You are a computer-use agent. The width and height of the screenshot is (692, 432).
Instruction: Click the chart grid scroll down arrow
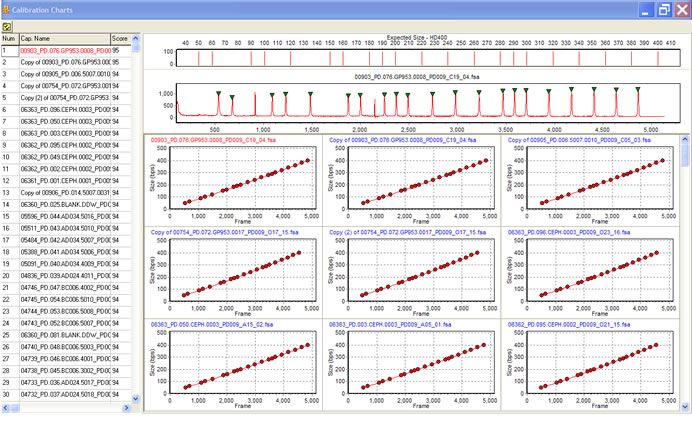click(685, 407)
